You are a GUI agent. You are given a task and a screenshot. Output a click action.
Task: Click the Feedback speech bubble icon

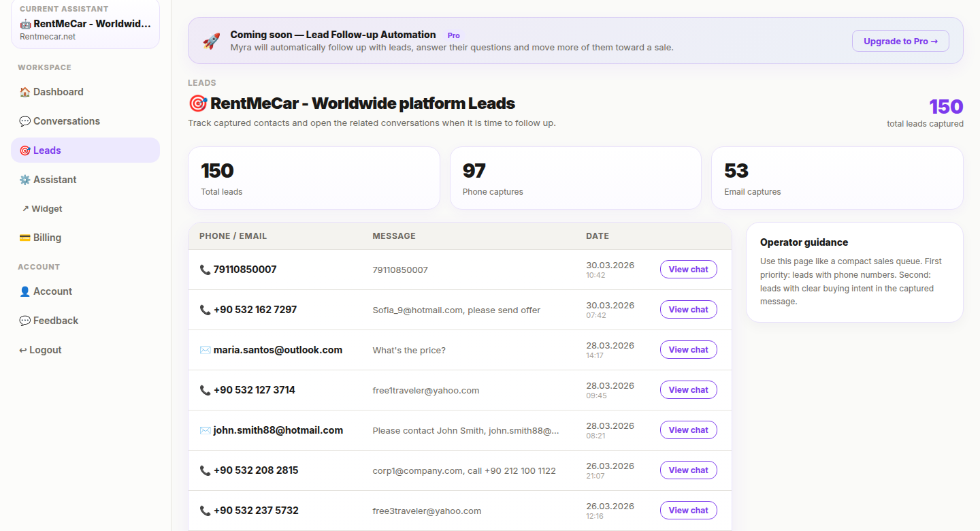pyautogui.click(x=24, y=321)
